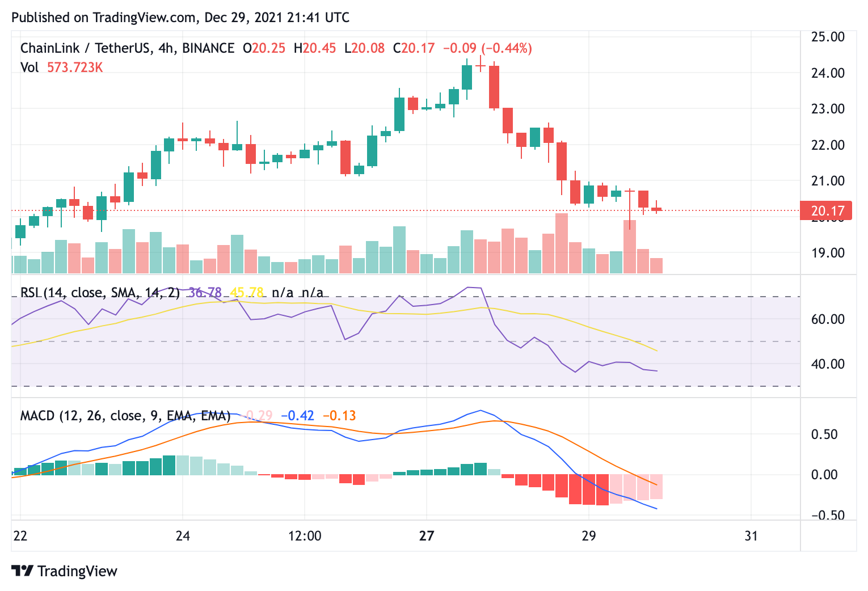
Task: Click the 27 date label on time axis
Action: click(427, 535)
